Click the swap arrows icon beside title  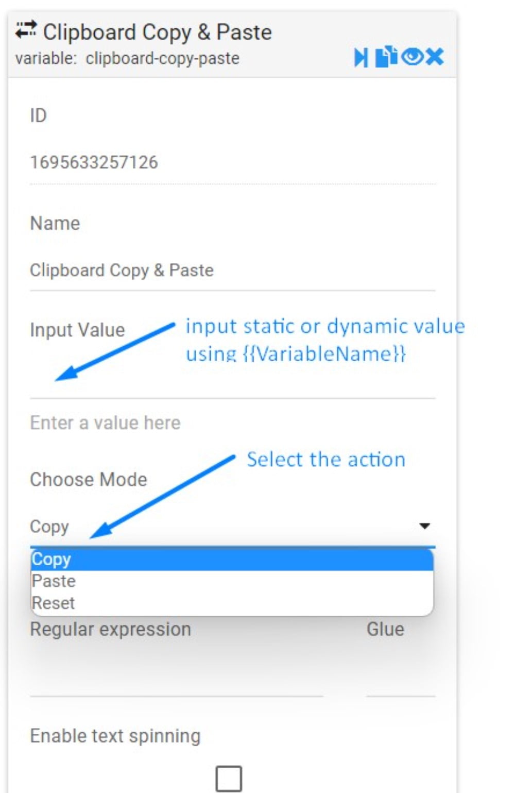click(26, 30)
